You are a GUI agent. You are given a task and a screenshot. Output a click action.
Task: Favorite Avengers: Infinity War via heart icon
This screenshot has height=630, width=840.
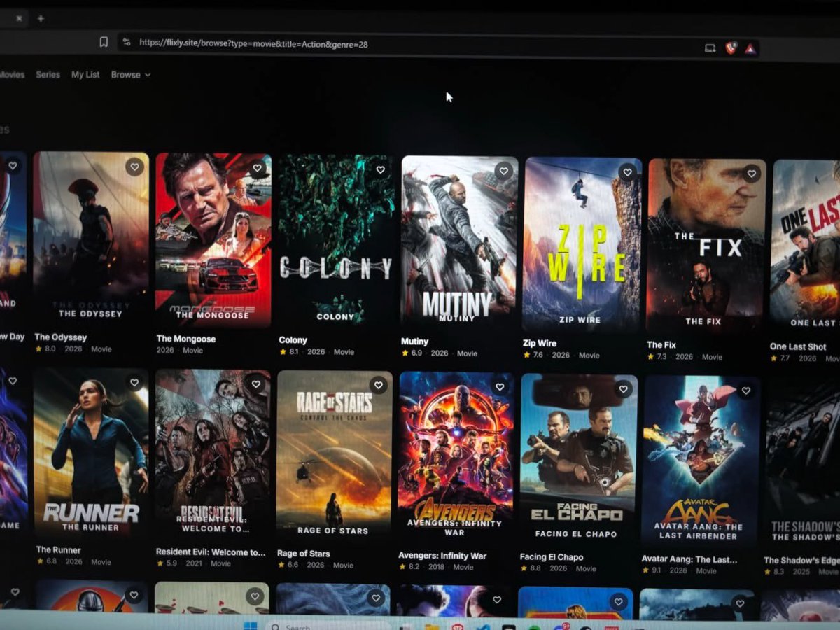(x=500, y=386)
